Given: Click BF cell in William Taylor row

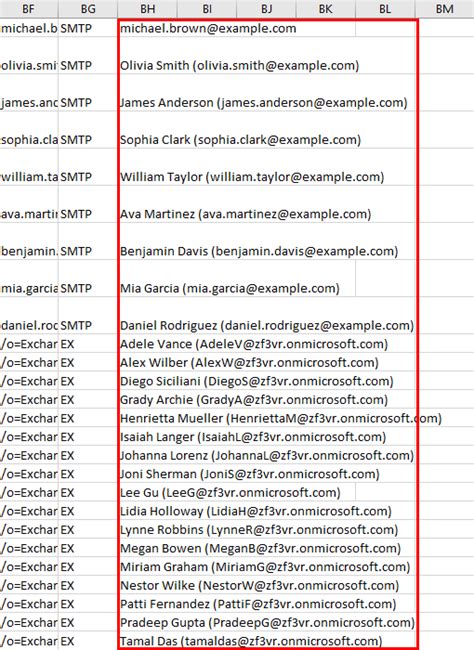Looking at the screenshot, I should pyautogui.click(x=29, y=177).
